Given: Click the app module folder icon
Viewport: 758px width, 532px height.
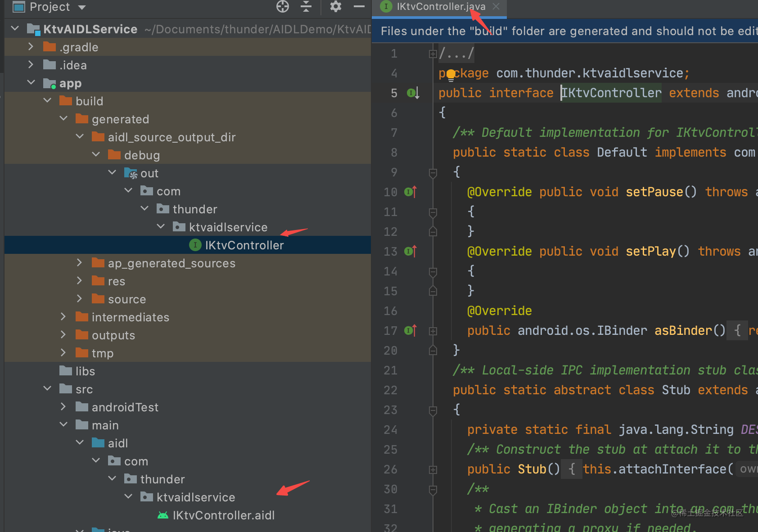Looking at the screenshot, I should (x=50, y=83).
